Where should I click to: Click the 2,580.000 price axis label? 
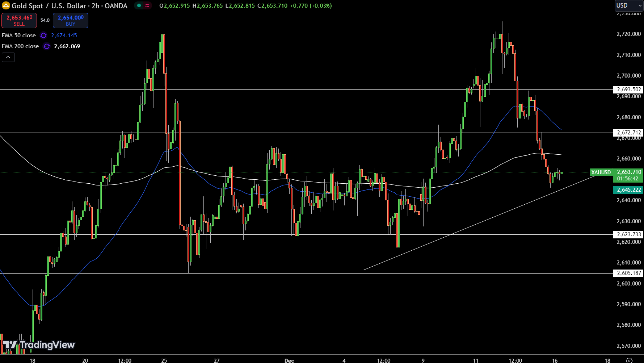click(628, 325)
